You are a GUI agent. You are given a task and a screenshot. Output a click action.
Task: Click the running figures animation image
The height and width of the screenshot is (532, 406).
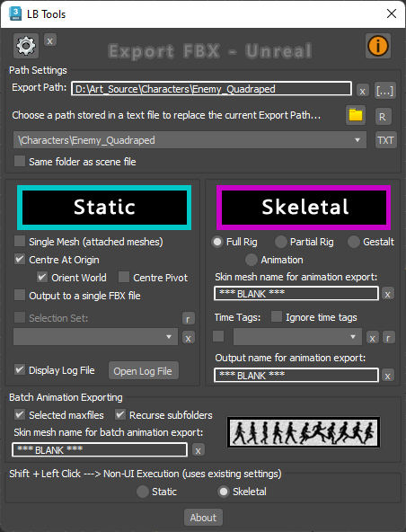coord(304,432)
